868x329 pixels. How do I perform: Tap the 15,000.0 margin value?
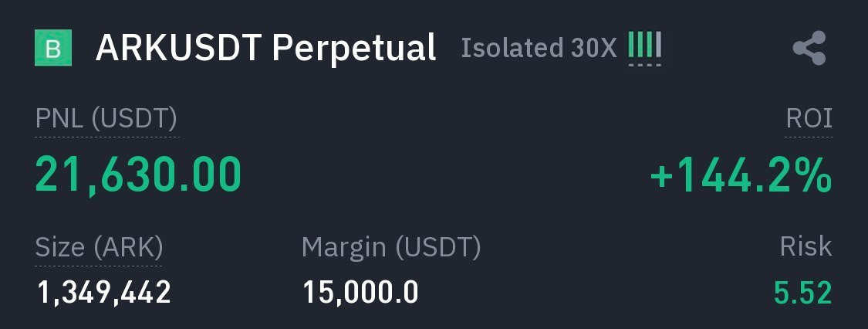pos(360,293)
